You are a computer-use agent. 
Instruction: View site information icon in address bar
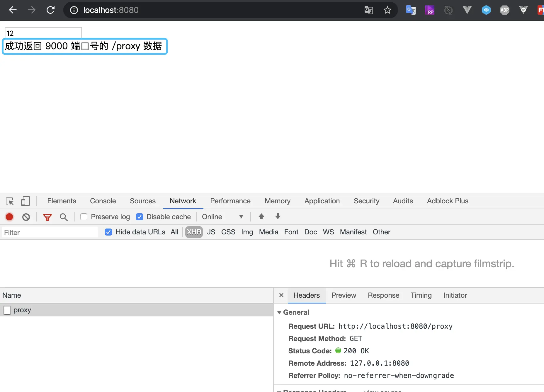pyautogui.click(x=74, y=10)
